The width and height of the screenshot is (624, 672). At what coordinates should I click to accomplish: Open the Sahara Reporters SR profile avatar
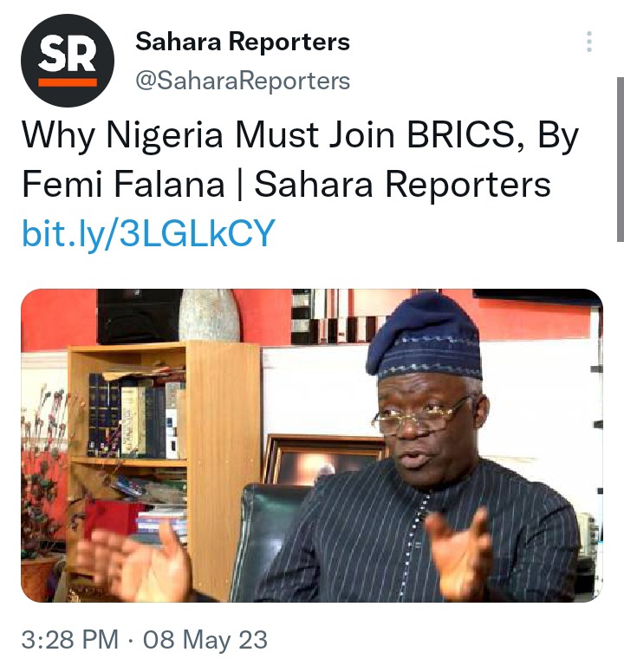(68, 61)
